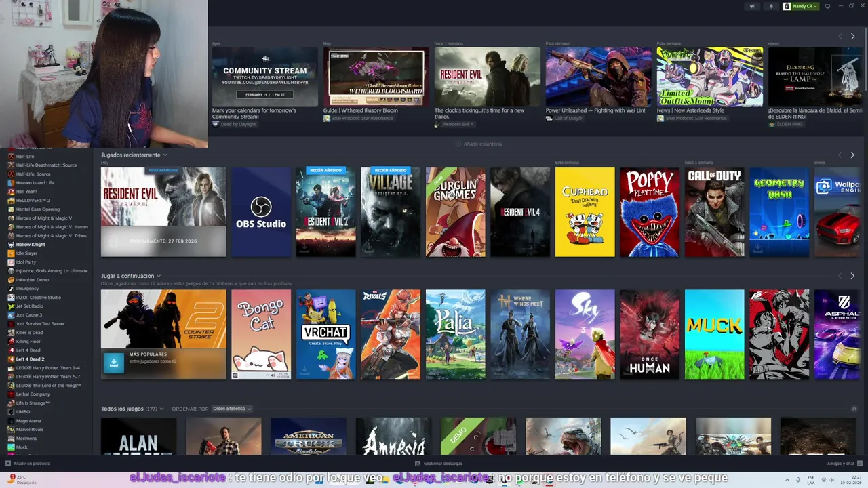
Task: Select Hentai Case Opening in sidebar
Action: pyautogui.click(x=37, y=209)
